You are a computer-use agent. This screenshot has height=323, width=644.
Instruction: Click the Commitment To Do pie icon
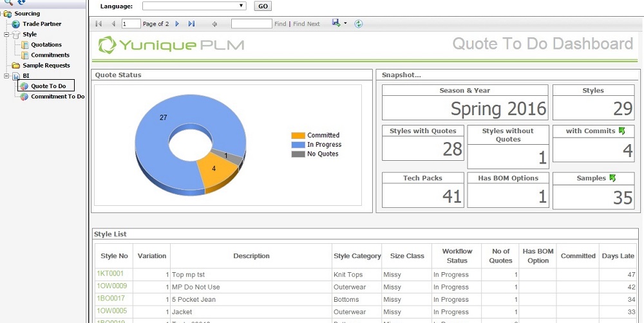coord(24,97)
